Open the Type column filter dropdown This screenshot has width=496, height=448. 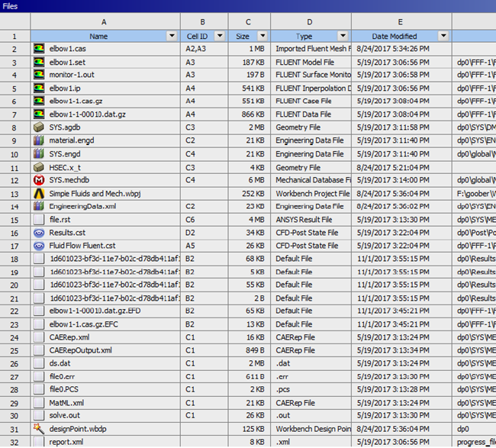(343, 36)
